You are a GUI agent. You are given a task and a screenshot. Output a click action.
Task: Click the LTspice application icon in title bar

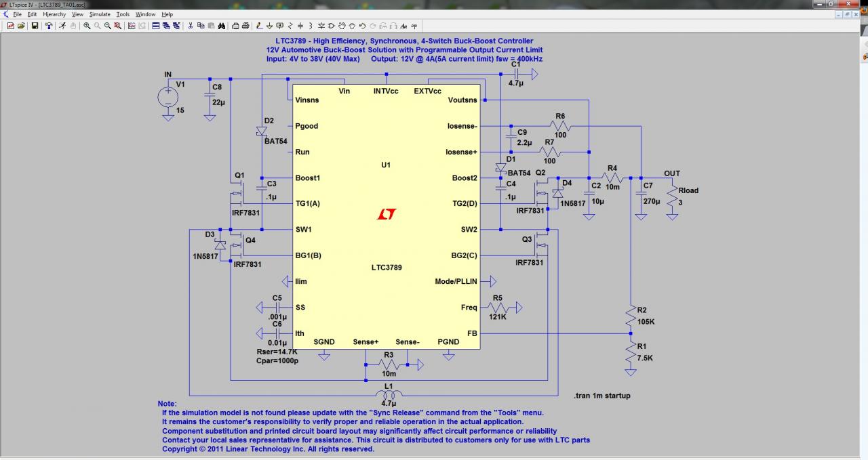(5, 4)
